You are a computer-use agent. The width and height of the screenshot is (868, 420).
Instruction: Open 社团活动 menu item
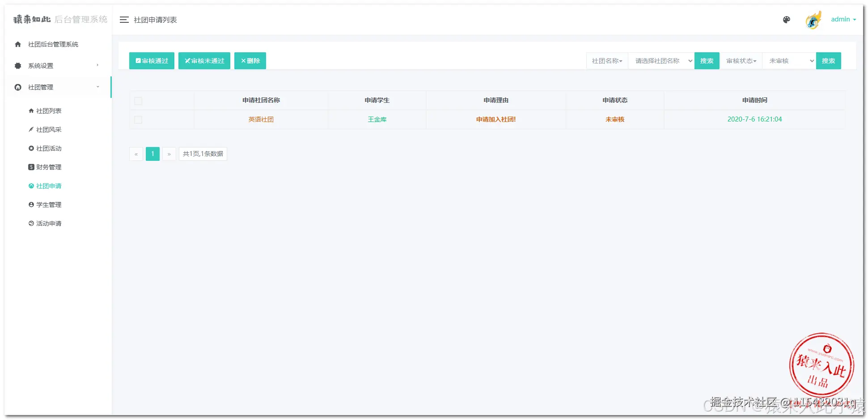click(x=49, y=148)
